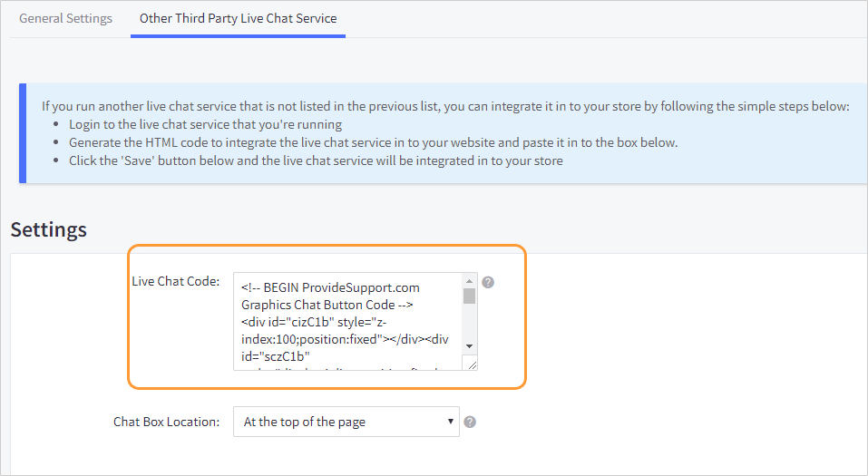Switch to the General Settings tab
Image resolution: width=868 pixels, height=476 pixels.
click(x=65, y=18)
